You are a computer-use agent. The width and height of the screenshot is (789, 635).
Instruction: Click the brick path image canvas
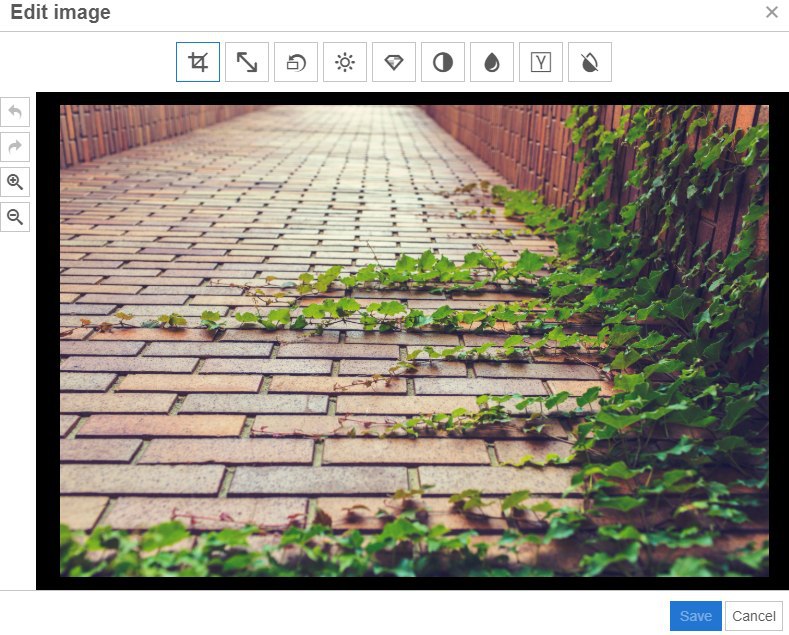[414, 341]
